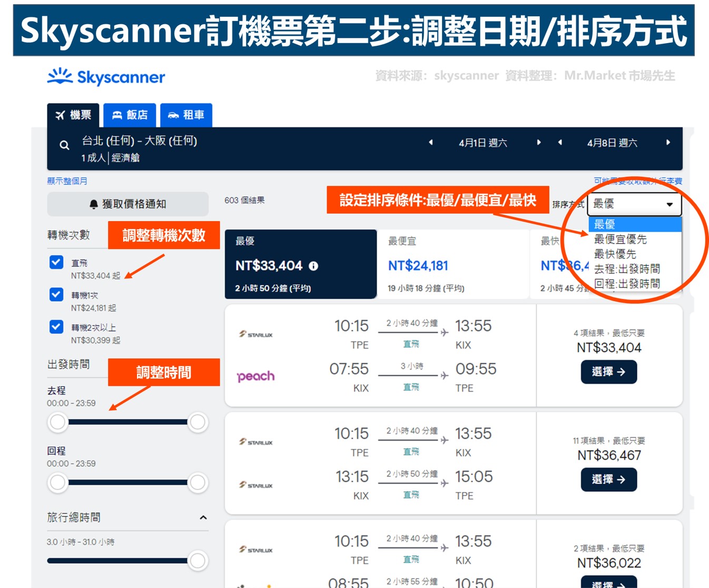Adjust the 去程 right slider handle
Screen dimensions: 709x588
[198, 422]
